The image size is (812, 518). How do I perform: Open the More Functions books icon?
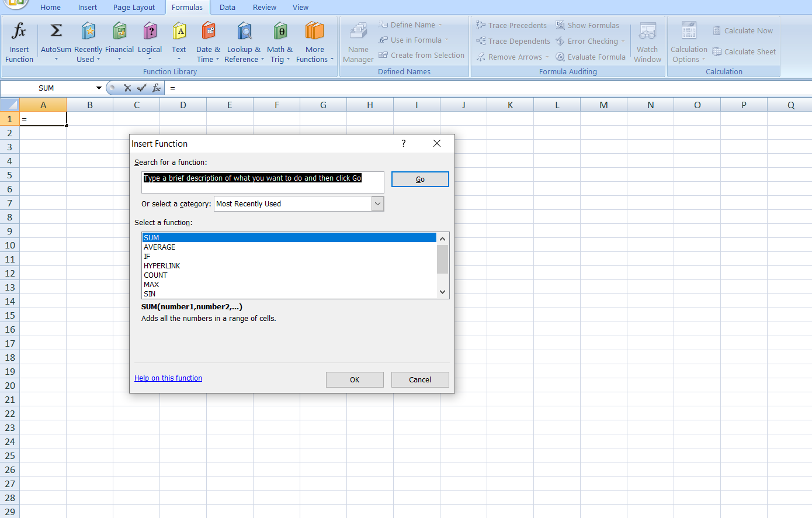tap(314, 31)
